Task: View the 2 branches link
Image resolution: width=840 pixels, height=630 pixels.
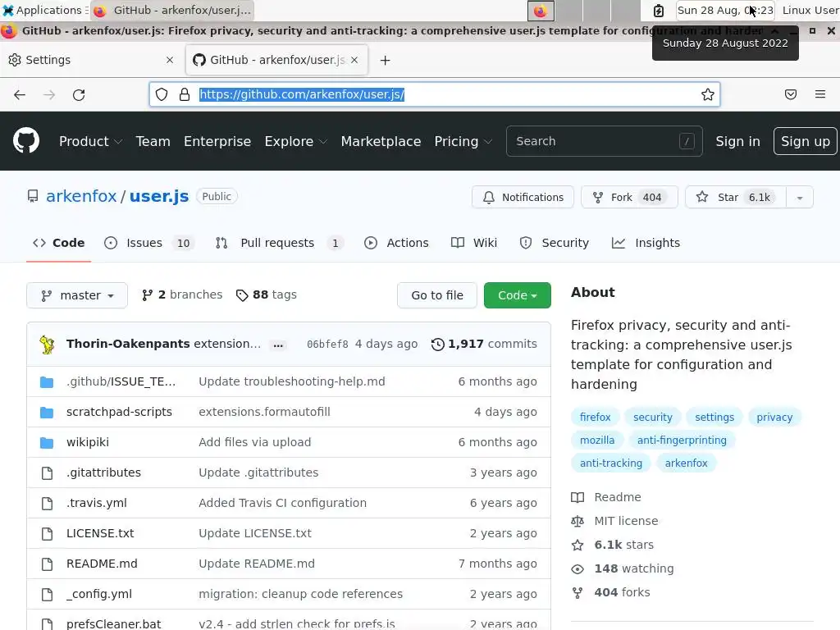Action: click(x=182, y=294)
